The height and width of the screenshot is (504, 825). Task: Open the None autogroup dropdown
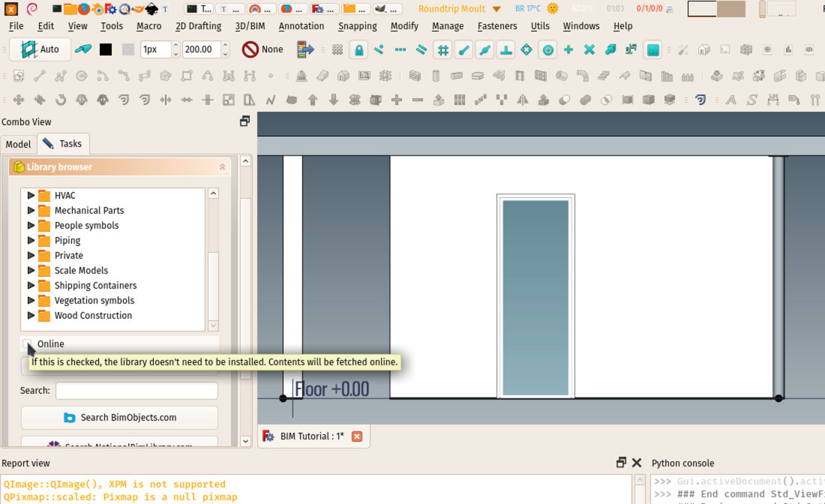(263, 49)
